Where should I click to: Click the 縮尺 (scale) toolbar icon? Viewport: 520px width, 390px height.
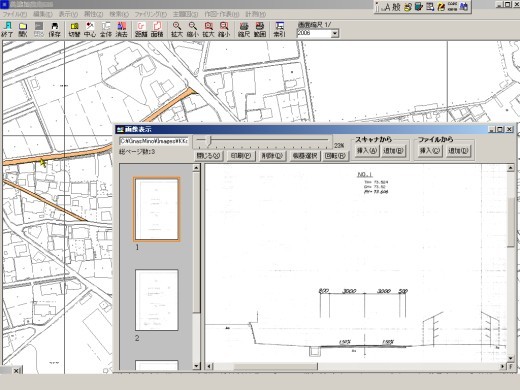point(244,29)
